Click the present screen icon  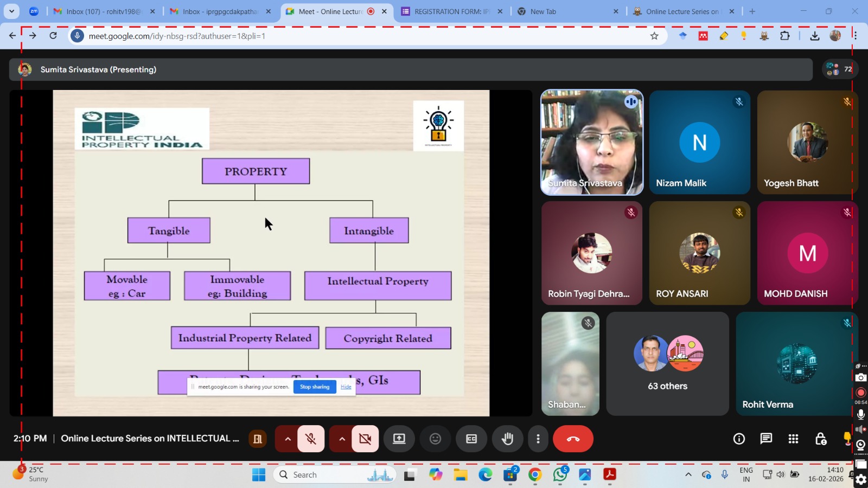tap(399, 439)
